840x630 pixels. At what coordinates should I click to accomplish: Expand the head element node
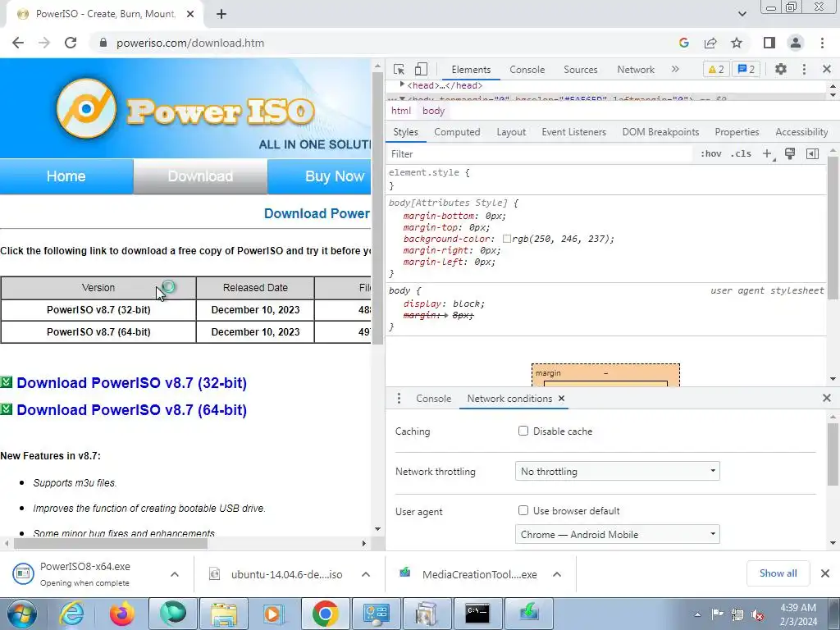(x=402, y=84)
